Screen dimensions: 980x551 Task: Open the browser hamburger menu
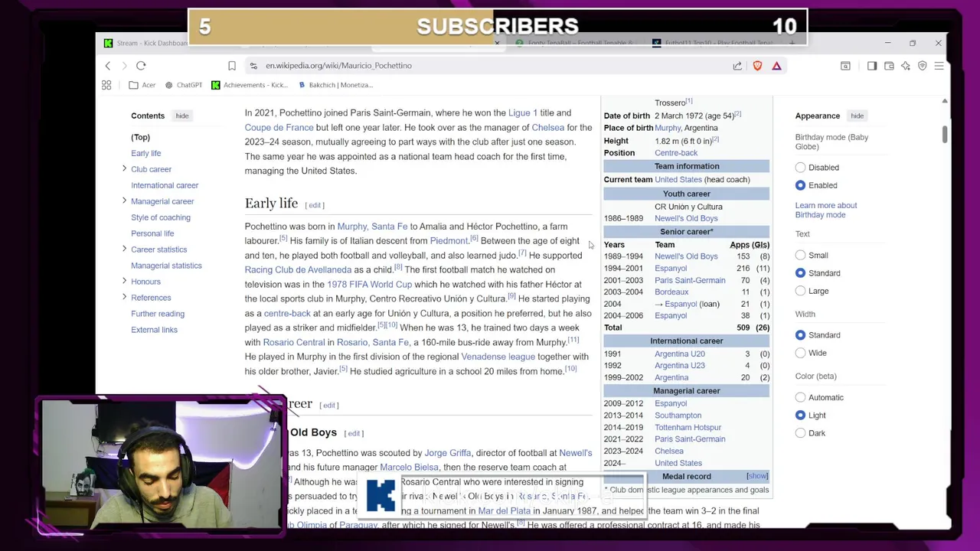(x=939, y=66)
